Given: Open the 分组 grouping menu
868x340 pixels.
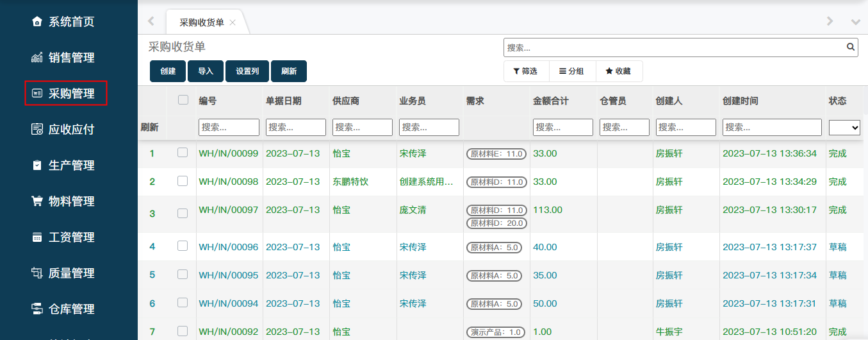Looking at the screenshot, I should point(571,71).
